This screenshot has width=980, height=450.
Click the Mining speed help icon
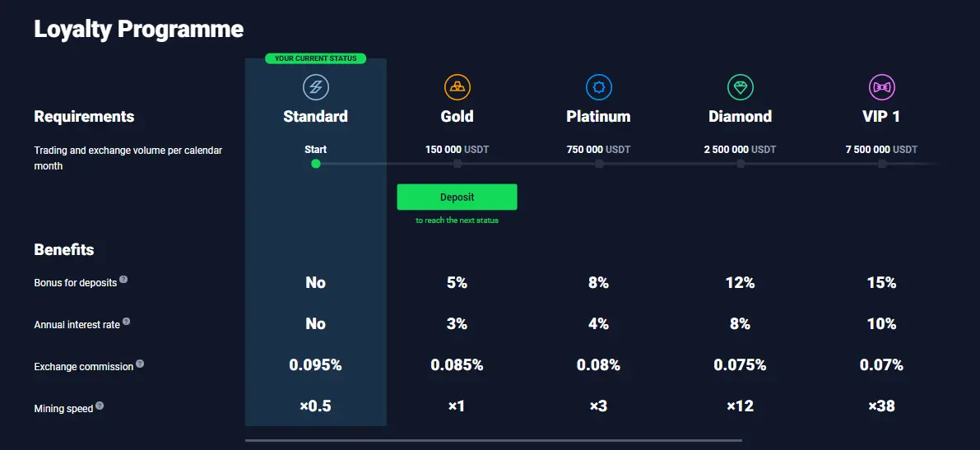coord(100,406)
